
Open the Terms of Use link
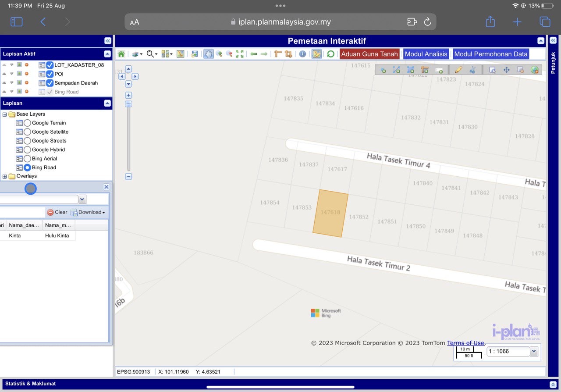pyautogui.click(x=465, y=343)
